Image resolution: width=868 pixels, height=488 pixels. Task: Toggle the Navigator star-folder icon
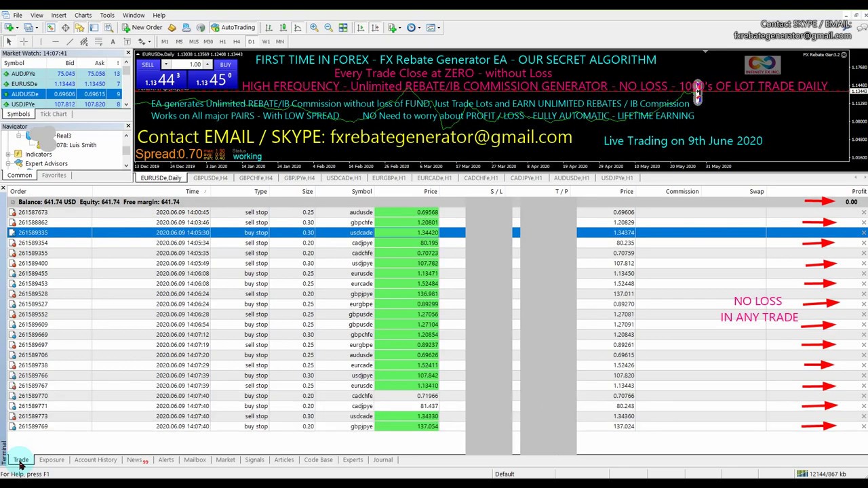(x=79, y=28)
